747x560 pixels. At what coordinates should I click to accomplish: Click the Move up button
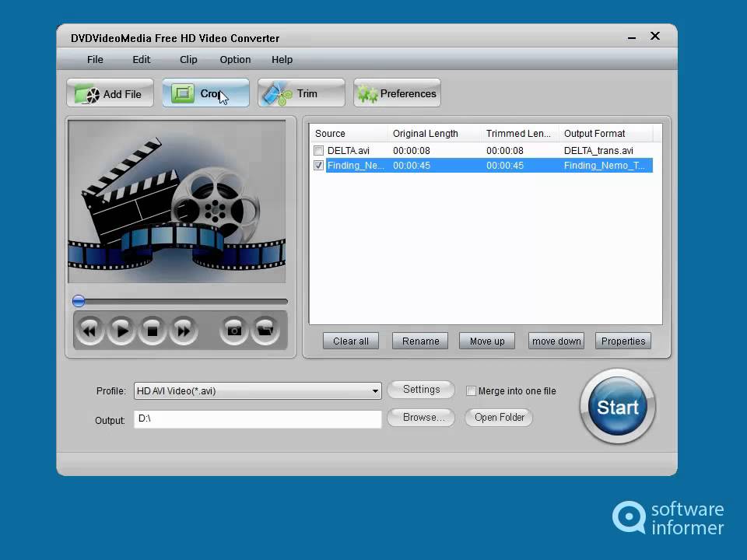tap(487, 341)
